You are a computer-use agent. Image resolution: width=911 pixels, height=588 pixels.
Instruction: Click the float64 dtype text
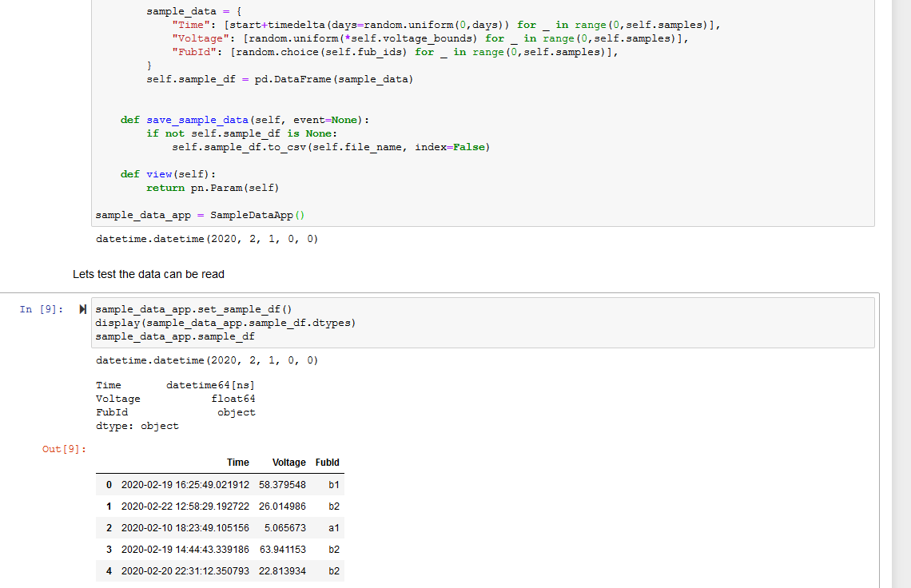click(233, 399)
